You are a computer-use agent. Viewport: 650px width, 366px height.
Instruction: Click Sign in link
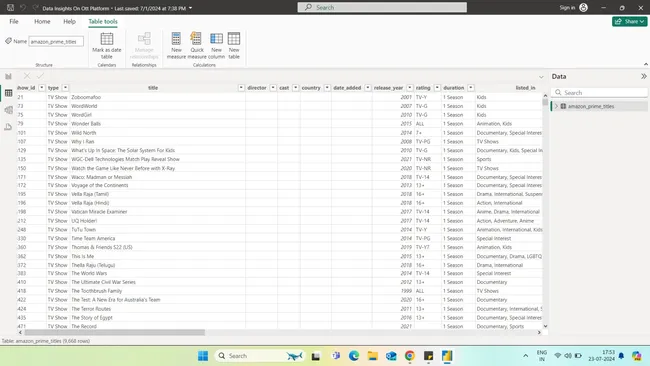tap(567, 7)
